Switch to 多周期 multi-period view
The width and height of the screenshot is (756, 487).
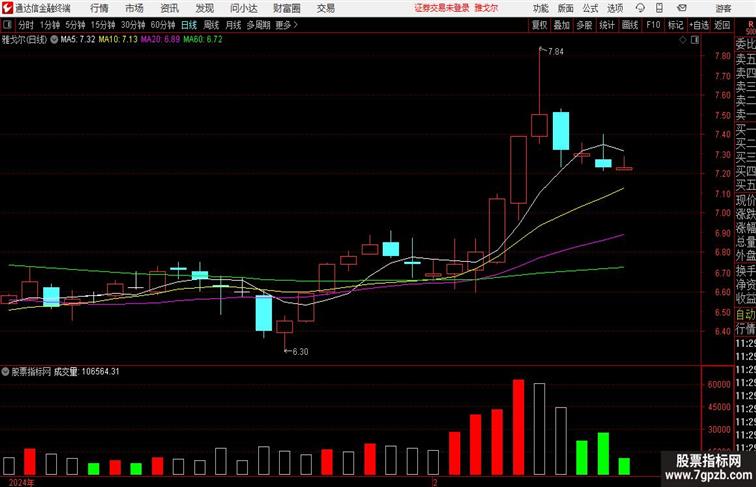[x=258, y=25]
